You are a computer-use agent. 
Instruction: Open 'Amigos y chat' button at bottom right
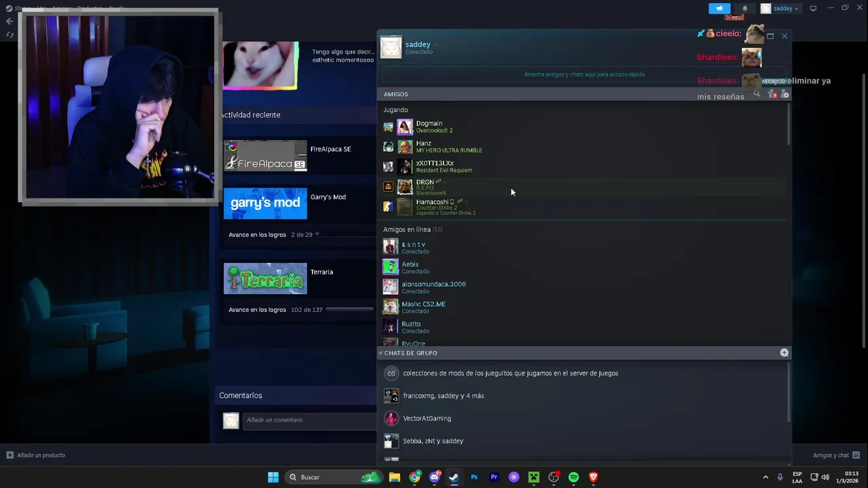[837, 455]
